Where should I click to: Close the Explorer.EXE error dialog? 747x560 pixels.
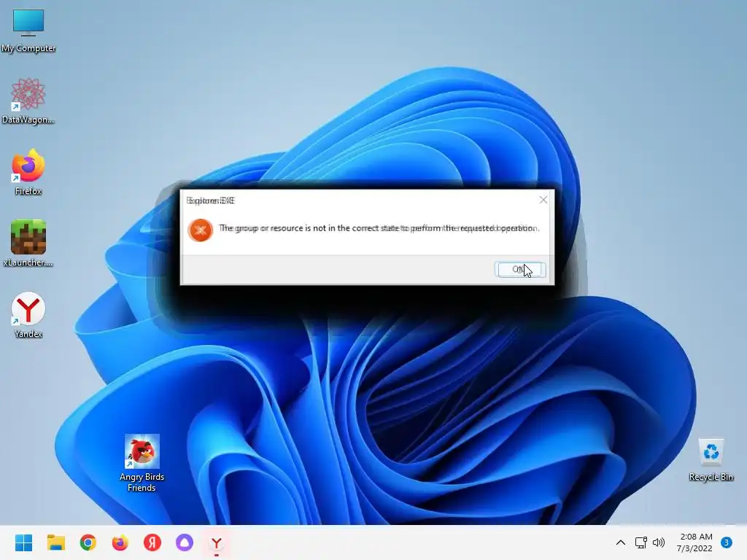[x=543, y=200]
